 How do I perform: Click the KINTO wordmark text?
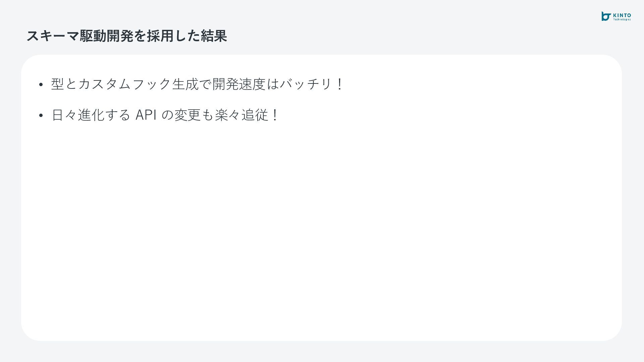click(622, 15)
